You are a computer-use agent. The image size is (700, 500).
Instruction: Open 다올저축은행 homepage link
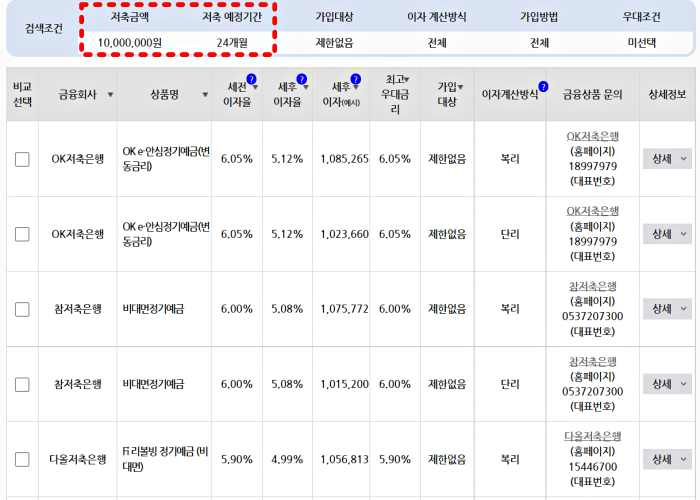[x=592, y=436]
